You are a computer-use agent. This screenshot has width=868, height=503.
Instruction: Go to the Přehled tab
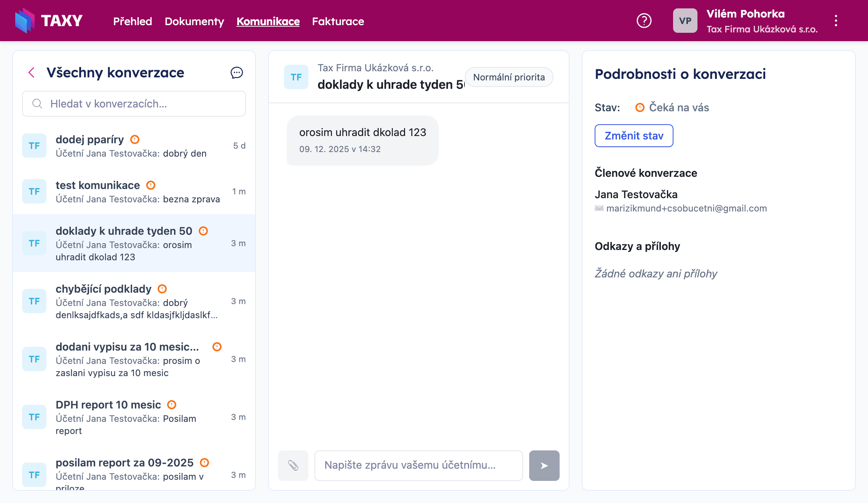pyautogui.click(x=132, y=21)
